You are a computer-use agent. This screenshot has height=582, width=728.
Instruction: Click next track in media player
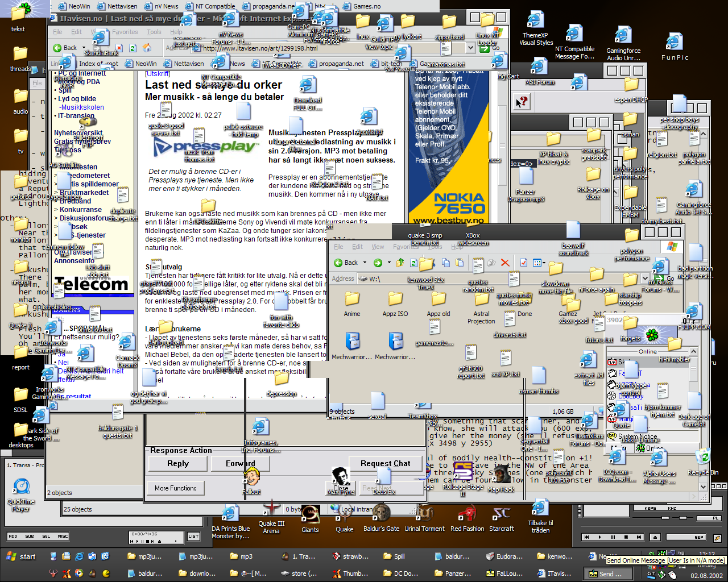(639, 537)
